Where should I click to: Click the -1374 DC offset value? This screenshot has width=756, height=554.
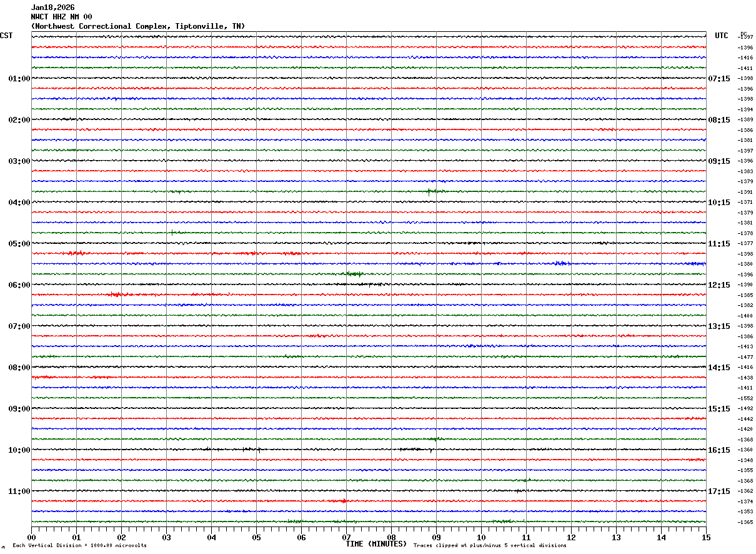tap(745, 501)
